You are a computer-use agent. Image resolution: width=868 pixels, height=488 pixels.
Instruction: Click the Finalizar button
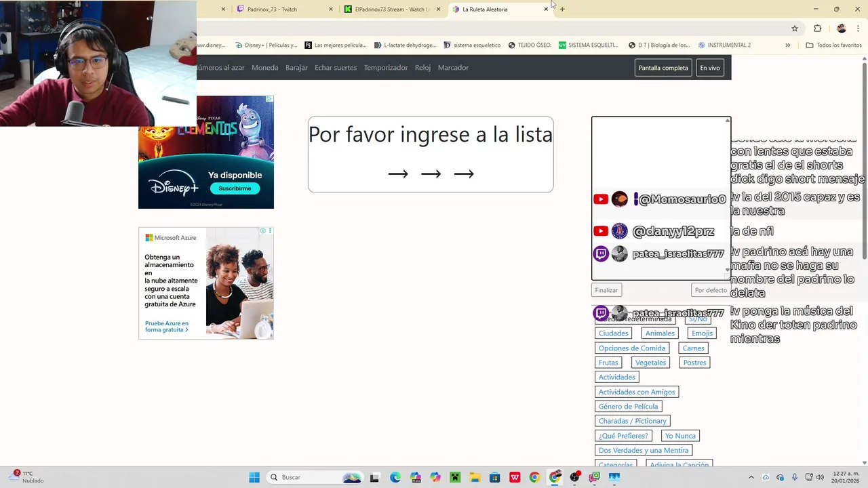(606, 290)
